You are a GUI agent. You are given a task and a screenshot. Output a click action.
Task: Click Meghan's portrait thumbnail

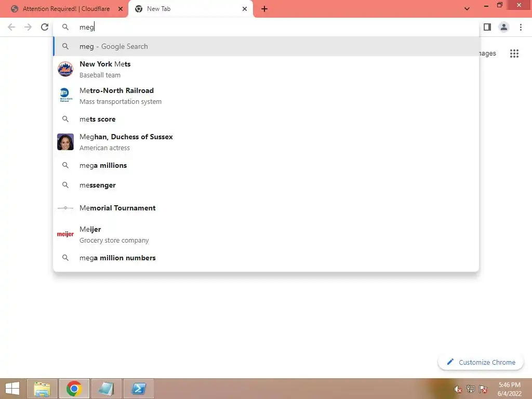[x=65, y=142]
